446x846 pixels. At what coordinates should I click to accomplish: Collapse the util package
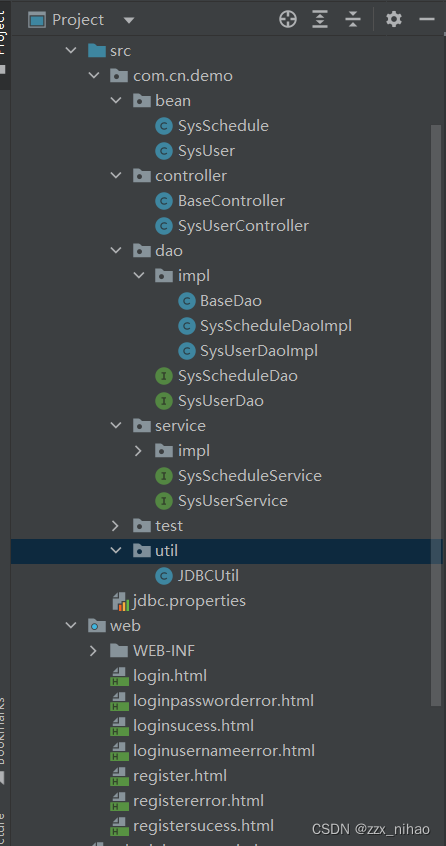pos(116,551)
